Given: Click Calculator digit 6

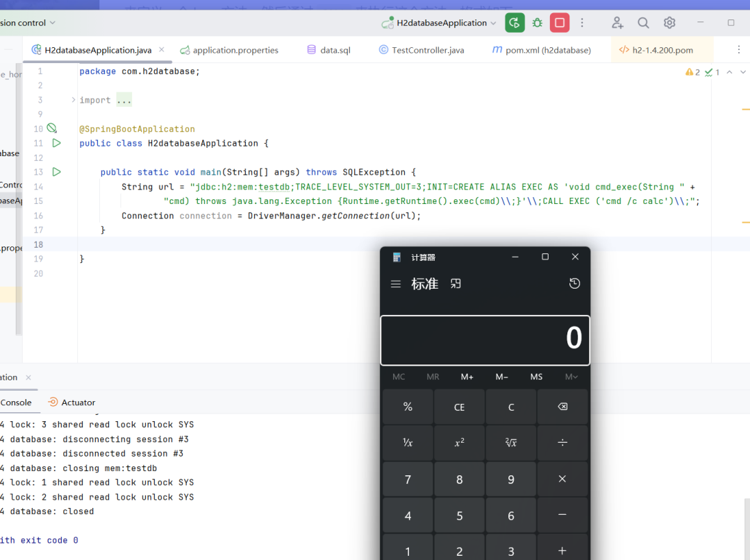Looking at the screenshot, I should click(511, 516).
